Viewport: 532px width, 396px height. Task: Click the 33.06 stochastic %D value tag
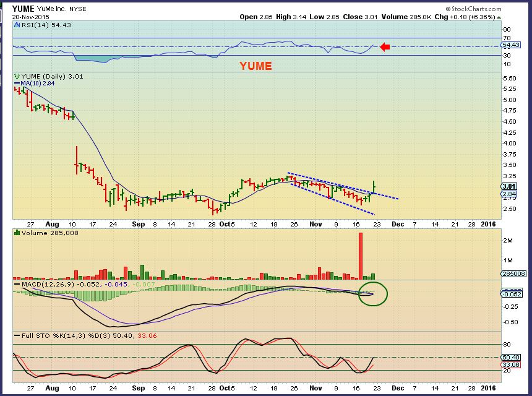pos(511,365)
